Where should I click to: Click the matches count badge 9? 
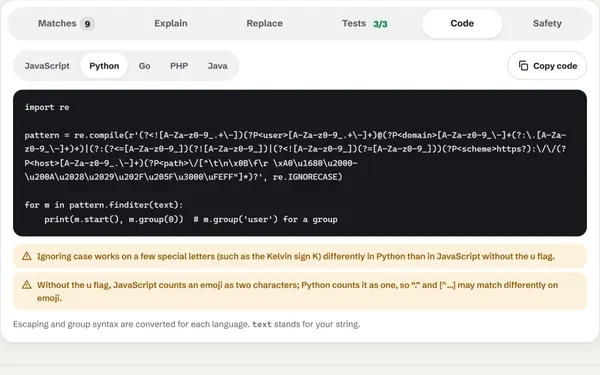(x=87, y=24)
